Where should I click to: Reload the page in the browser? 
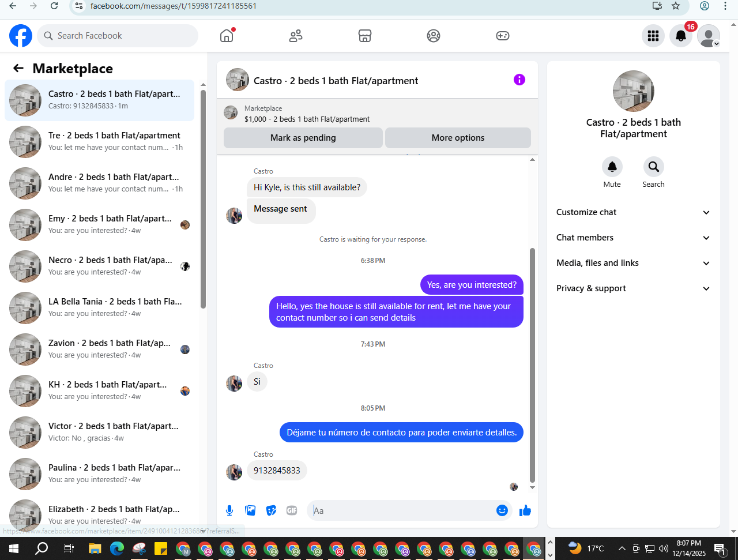(x=54, y=6)
